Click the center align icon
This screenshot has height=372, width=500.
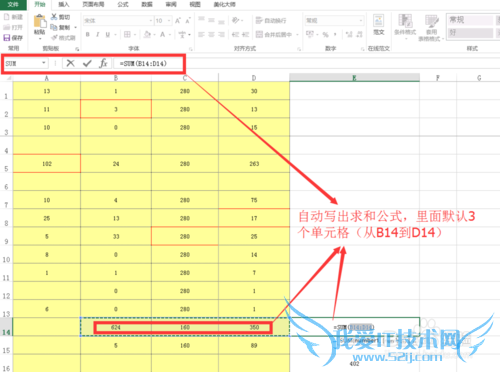coord(211,34)
